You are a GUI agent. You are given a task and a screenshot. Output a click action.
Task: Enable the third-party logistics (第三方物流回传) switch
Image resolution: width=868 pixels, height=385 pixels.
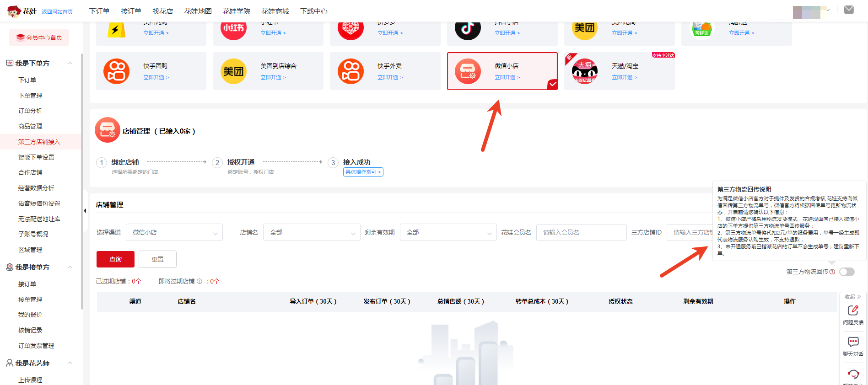pyautogui.click(x=846, y=272)
